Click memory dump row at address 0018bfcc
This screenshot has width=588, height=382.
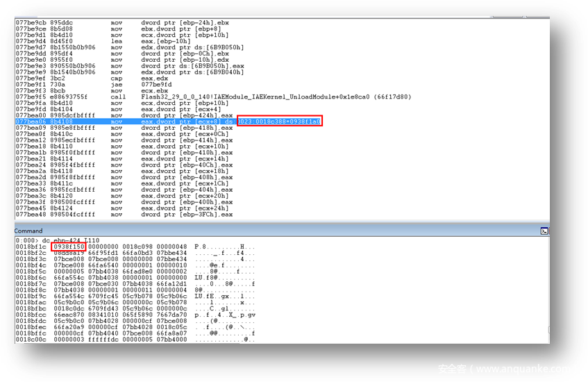[139, 315]
